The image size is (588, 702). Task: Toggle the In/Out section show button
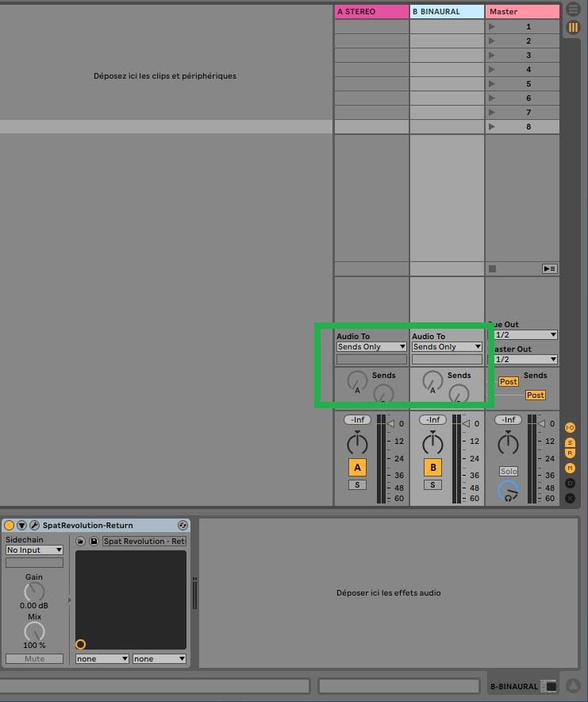coord(570,427)
